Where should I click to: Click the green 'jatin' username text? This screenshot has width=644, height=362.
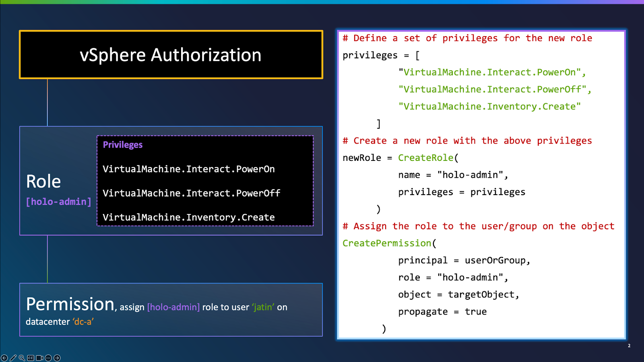pos(262,307)
